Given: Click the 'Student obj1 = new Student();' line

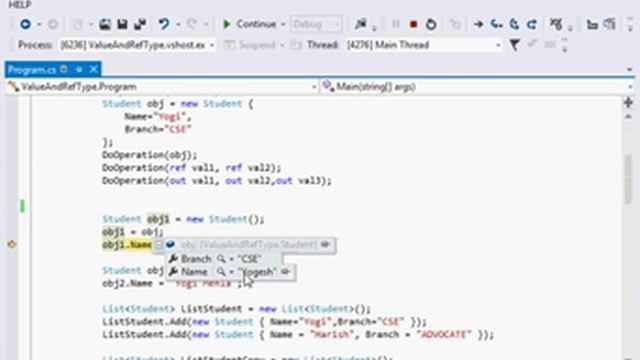Looking at the screenshot, I should [183, 219].
